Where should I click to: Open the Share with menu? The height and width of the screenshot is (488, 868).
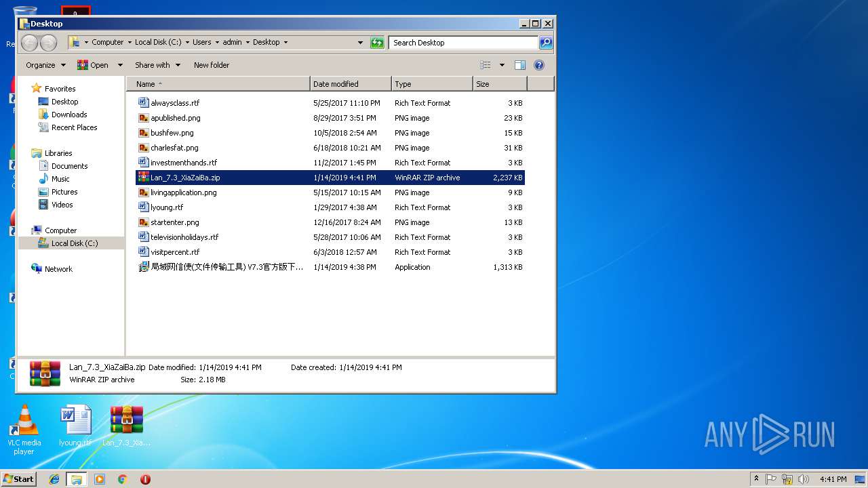click(157, 65)
